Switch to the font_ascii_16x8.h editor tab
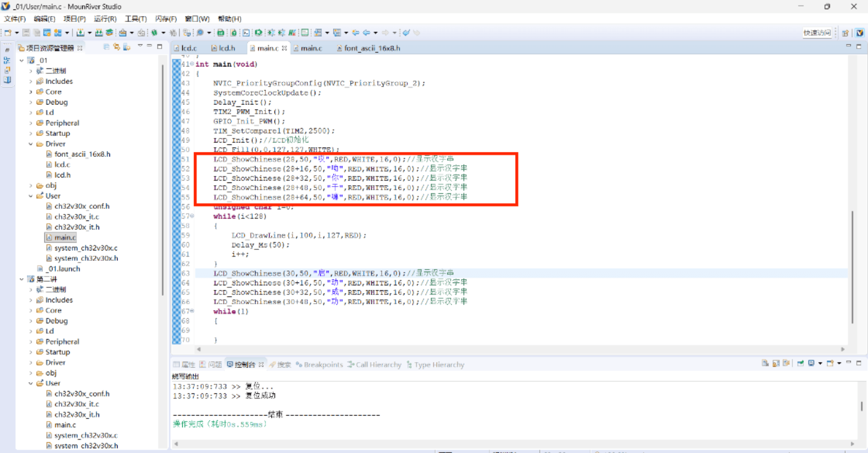868x453 pixels. [371, 48]
